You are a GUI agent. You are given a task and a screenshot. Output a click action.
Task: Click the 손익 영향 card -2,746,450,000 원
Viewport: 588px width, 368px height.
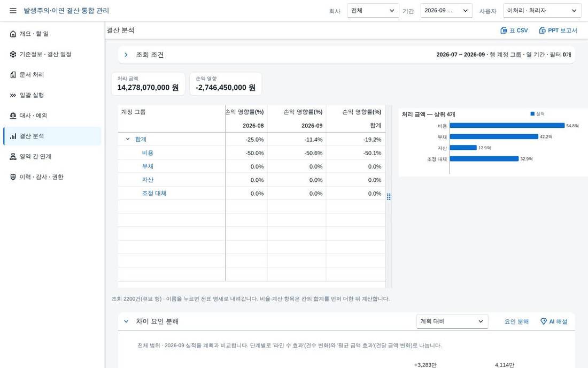coord(226,83)
